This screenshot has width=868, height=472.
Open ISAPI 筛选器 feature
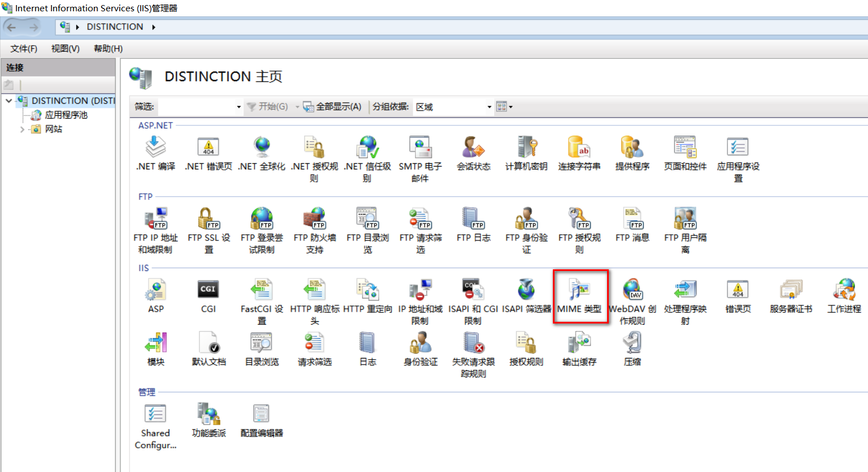coord(526,296)
